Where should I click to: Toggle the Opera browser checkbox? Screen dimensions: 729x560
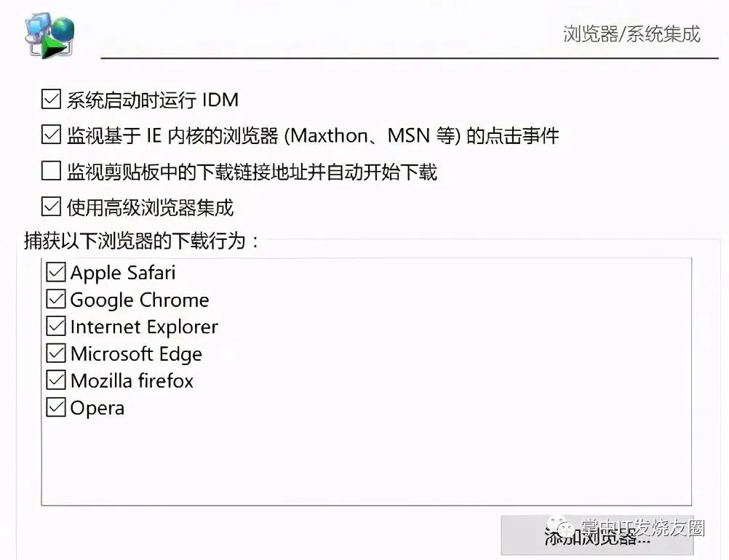[56, 407]
